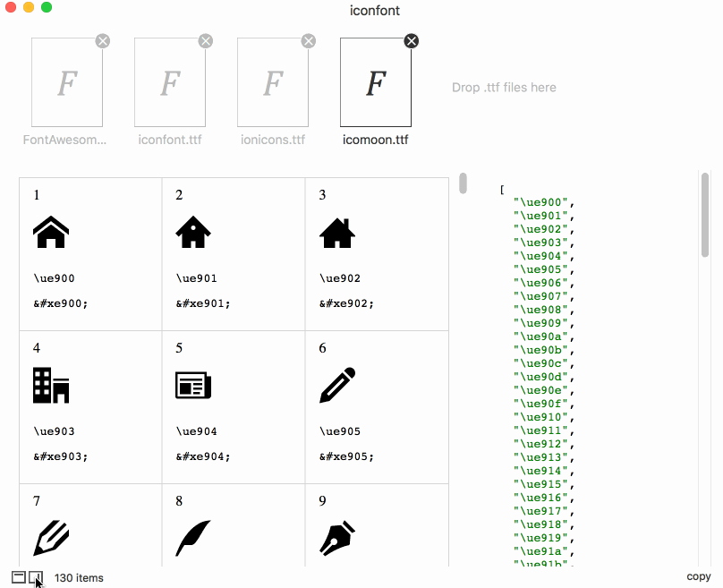
Task: Click "\ue915" in the code list
Action: (x=540, y=484)
